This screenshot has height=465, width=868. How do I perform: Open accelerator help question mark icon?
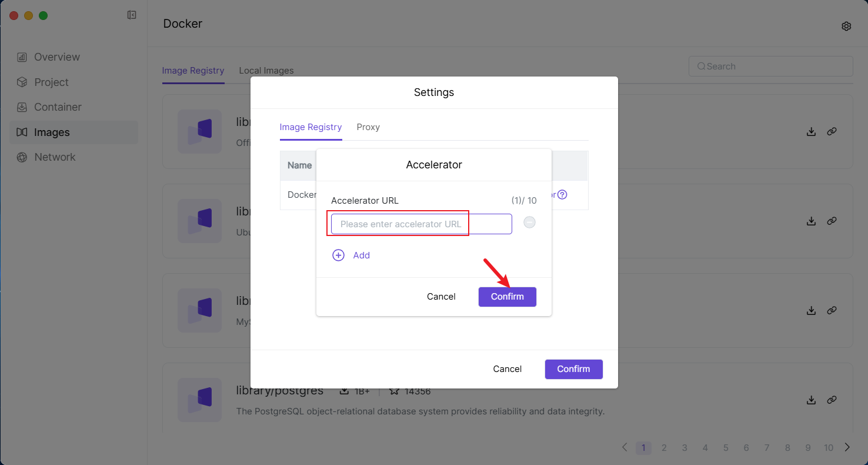[562, 195]
